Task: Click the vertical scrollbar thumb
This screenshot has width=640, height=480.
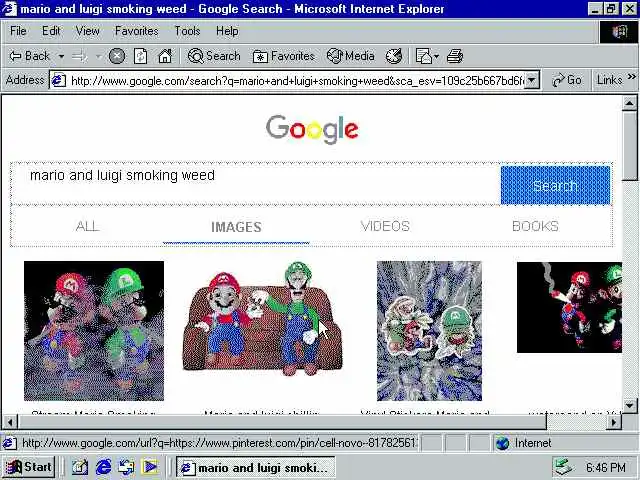Action: [x=629, y=145]
